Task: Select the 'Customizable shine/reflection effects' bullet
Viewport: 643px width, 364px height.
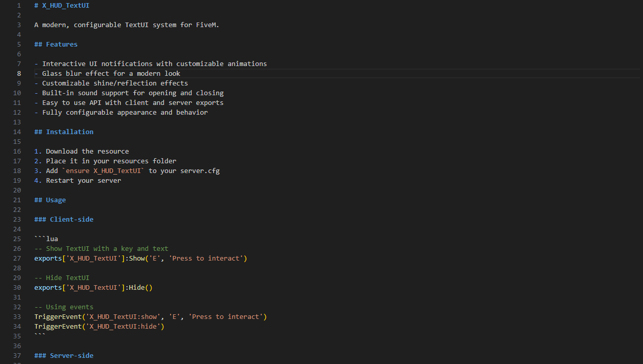Action: (111, 83)
